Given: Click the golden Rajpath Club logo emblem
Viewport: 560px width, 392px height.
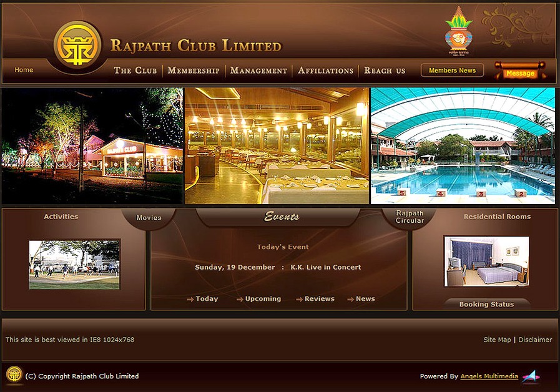Looking at the screenshot, I should [77, 44].
